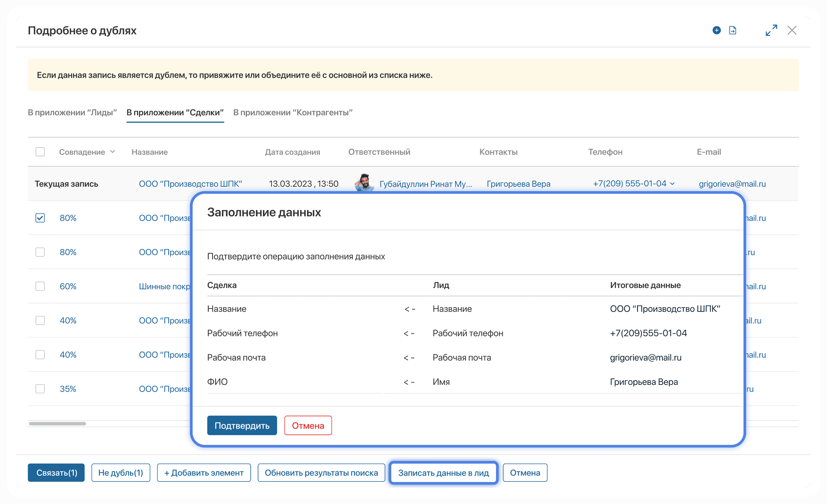Close the duplicates details window
The width and height of the screenshot is (827, 504).
click(x=792, y=30)
